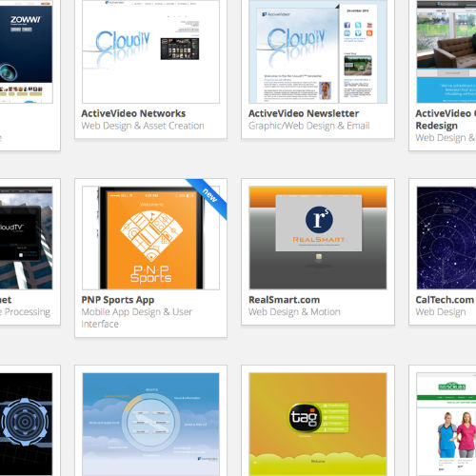The image size is (476, 476).
Task: Click 'Web Design & Asset Creation' text
Action: [143, 126]
